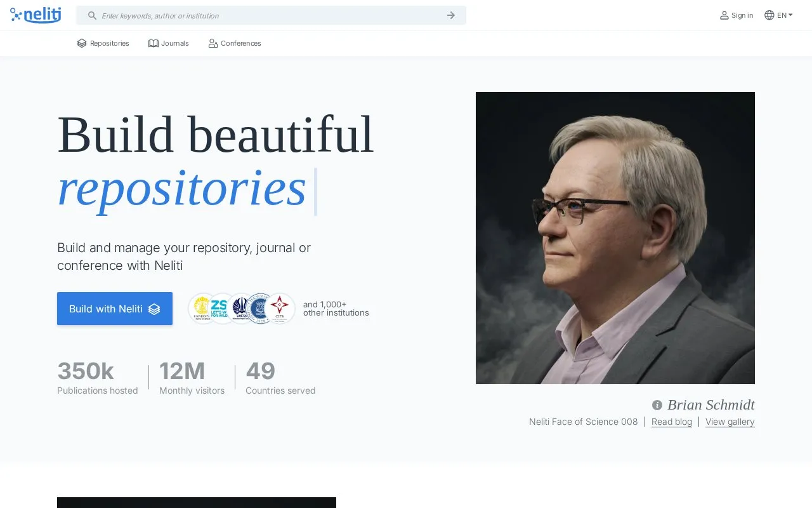Click "and 1,000+ other institutions" text
The height and width of the screenshot is (508, 812).
point(336,309)
